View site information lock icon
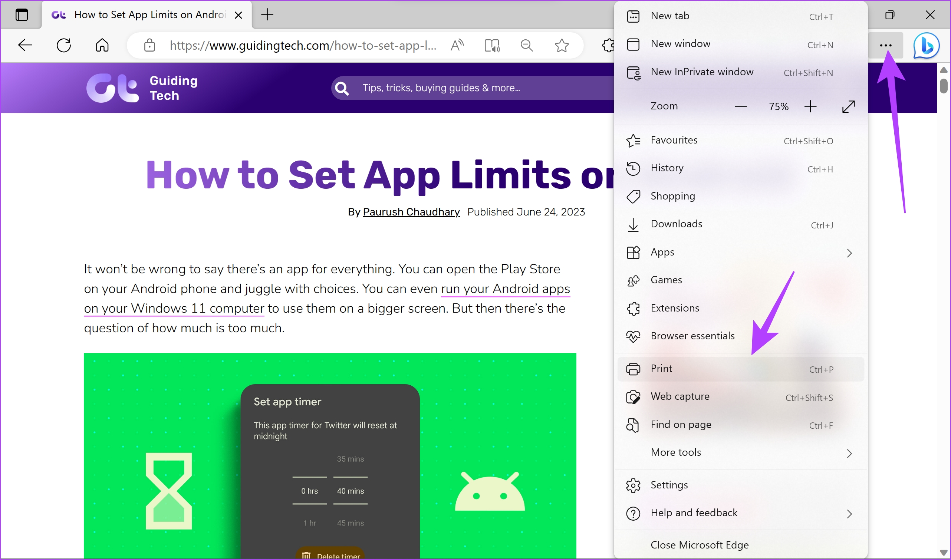 149,45
